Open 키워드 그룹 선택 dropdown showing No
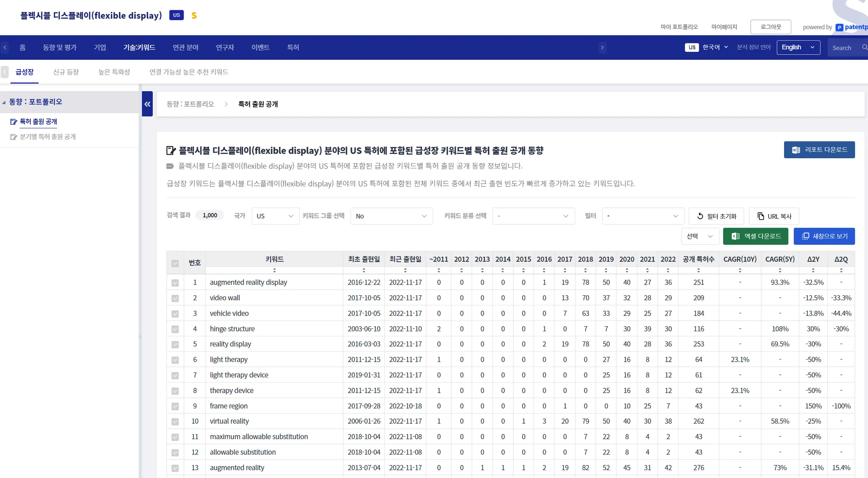Viewport: 868px width, 478px height. point(391,216)
